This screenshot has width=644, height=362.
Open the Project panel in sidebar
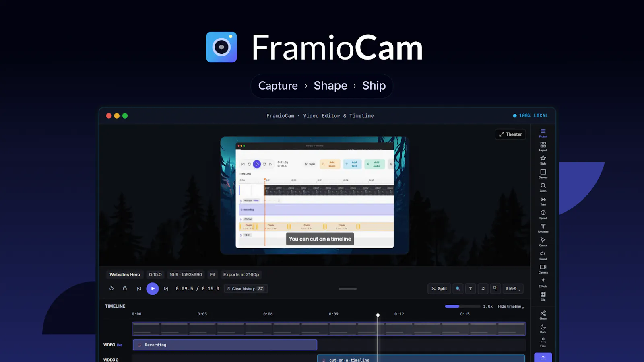coord(543,133)
